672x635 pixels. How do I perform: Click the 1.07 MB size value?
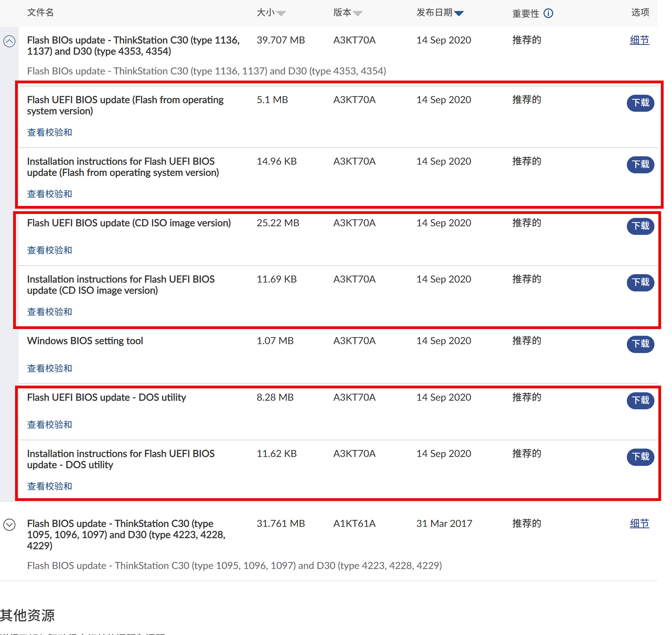[x=275, y=340]
